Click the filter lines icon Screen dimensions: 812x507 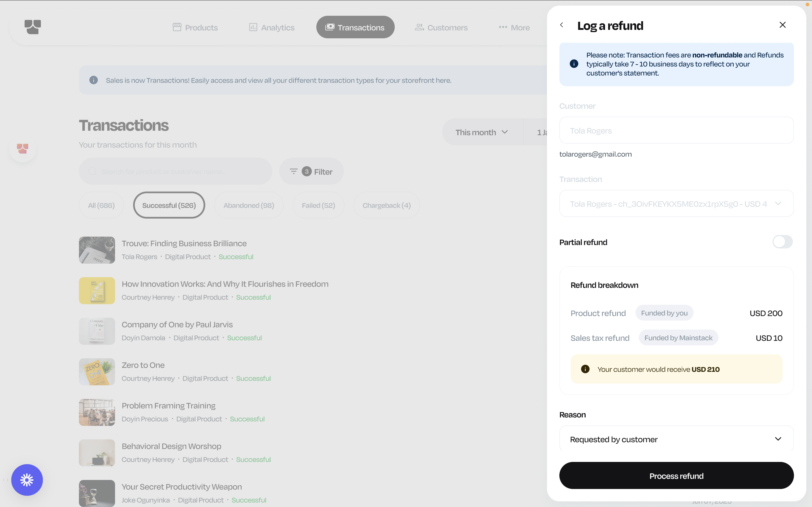[294, 171]
